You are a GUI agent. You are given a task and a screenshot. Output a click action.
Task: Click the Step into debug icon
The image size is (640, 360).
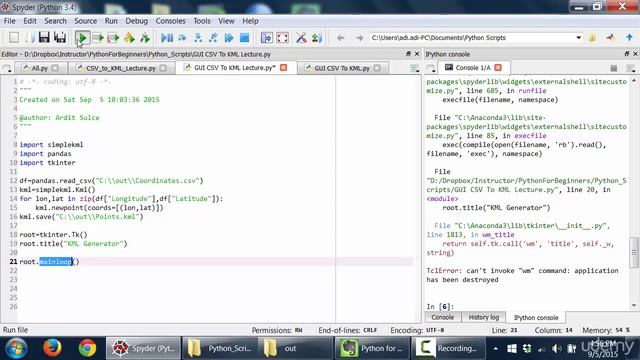[x=198, y=38]
